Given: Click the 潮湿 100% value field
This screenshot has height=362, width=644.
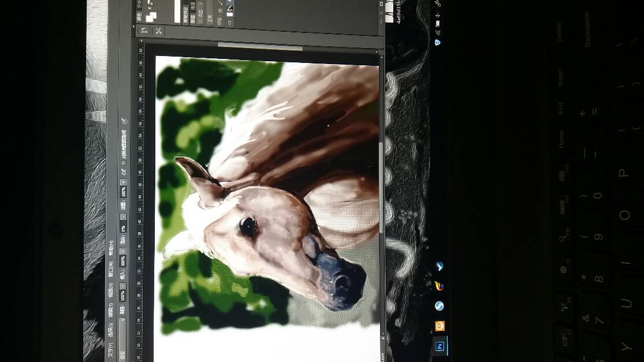Looking at the screenshot, I should click(x=123, y=296).
